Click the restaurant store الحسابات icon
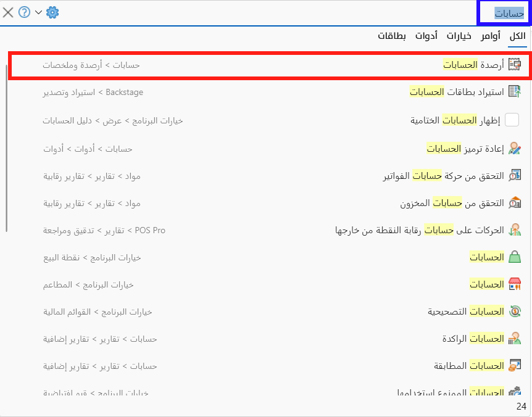This screenshot has width=532, height=417. [514, 284]
